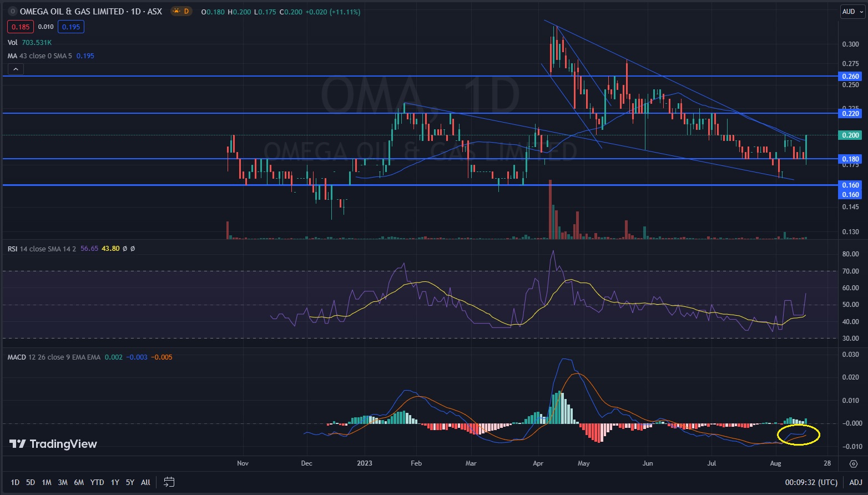
Task: Click the 56.65 RSI value in the legend
Action: (89, 249)
